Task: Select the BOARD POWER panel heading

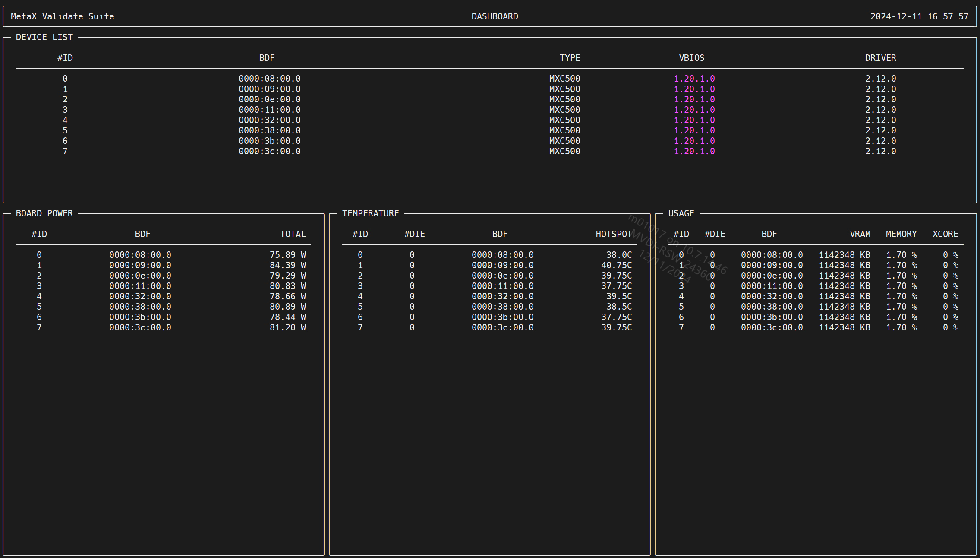Action: point(44,213)
